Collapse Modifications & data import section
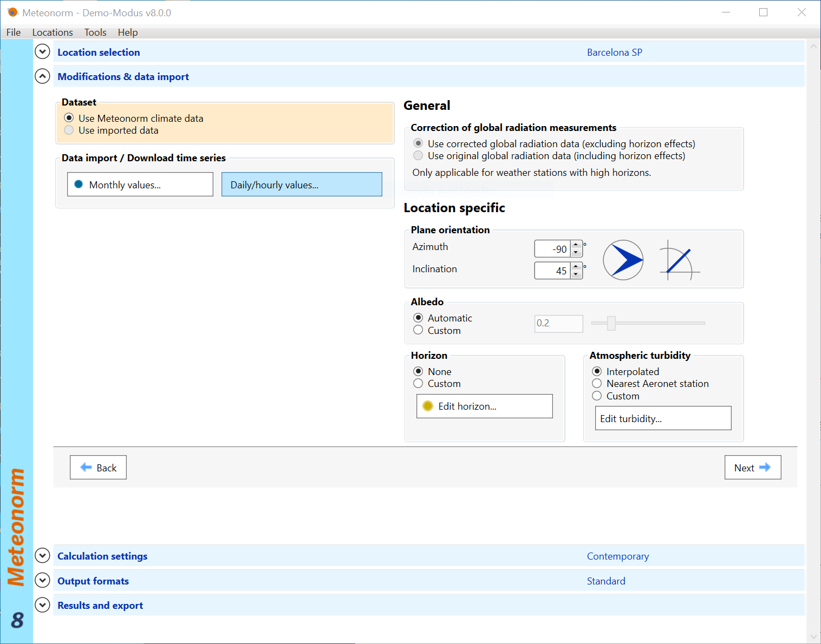This screenshot has height=644, width=821. [x=42, y=76]
